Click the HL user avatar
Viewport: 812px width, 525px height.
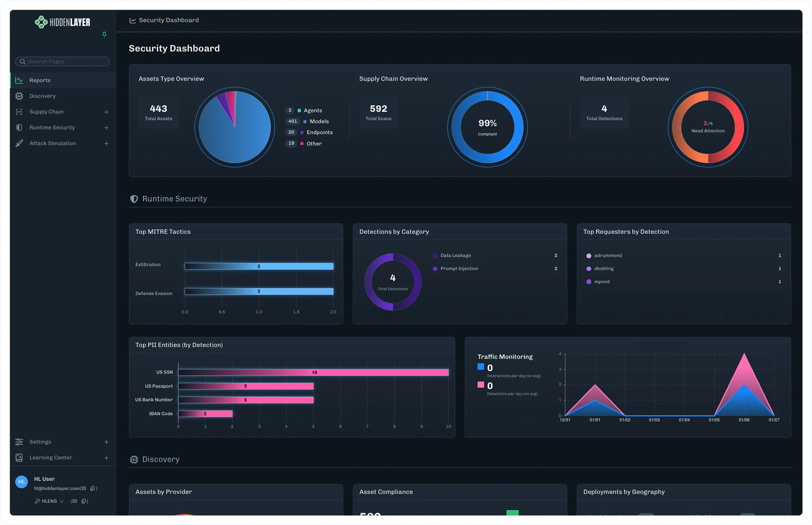pos(22,481)
